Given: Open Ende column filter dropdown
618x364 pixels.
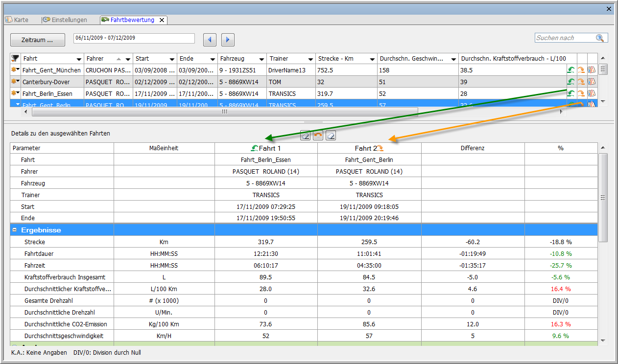Looking at the screenshot, I should (213, 59).
